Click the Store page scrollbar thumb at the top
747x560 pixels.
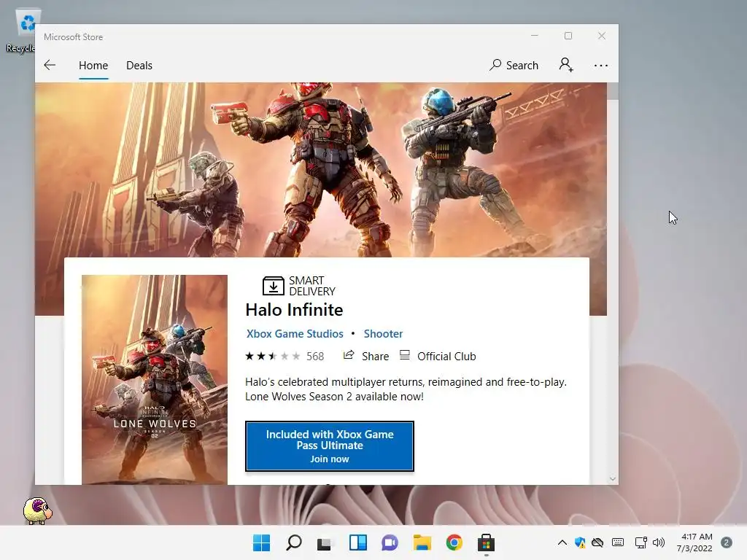click(x=613, y=91)
